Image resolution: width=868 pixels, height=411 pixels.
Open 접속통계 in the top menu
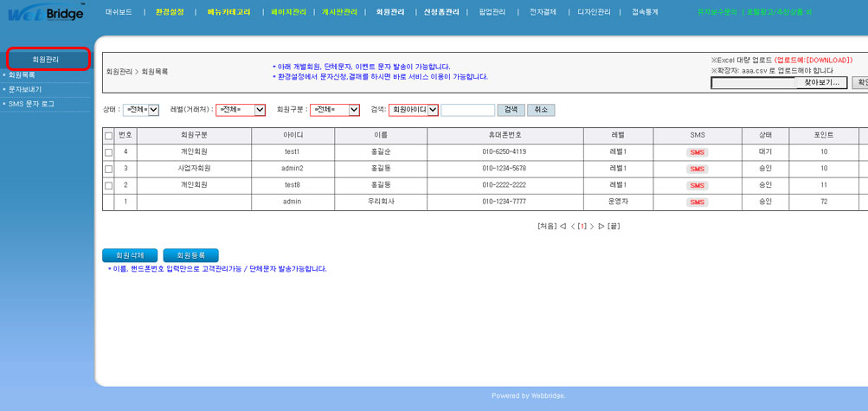tap(645, 11)
